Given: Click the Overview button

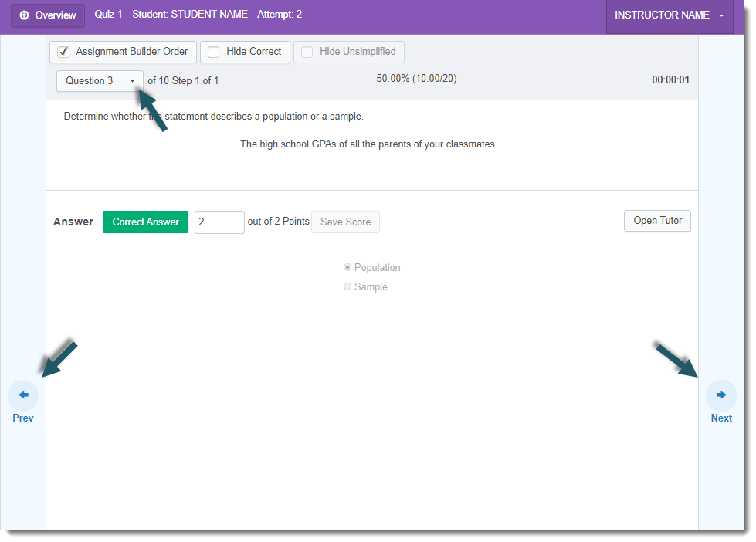Looking at the screenshot, I should 48,15.
